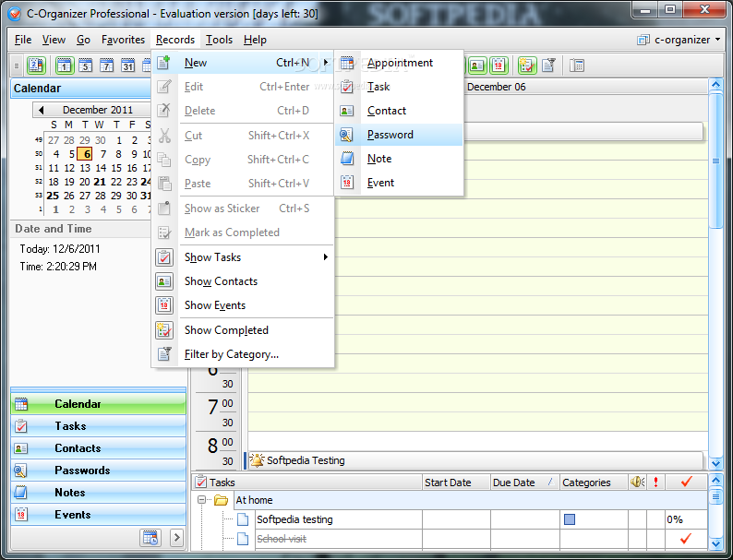Open the Show Tasks submenu
This screenshot has width=733, height=560.
tap(243, 257)
